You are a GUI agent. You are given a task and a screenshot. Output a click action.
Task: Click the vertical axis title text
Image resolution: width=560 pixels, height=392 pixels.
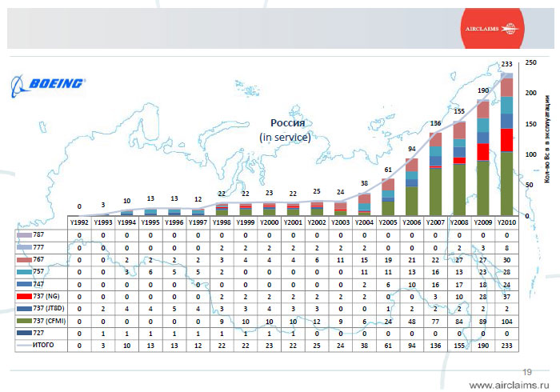click(546, 139)
